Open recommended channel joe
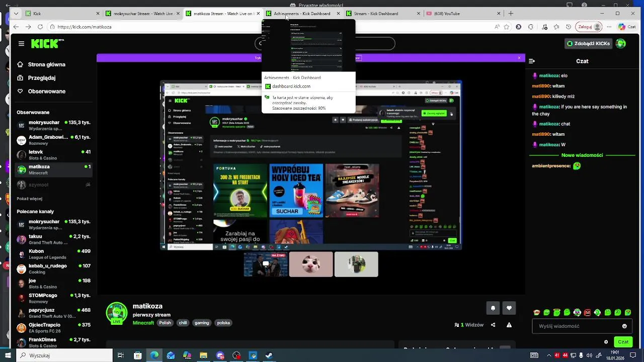 pyautogui.click(x=53, y=284)
